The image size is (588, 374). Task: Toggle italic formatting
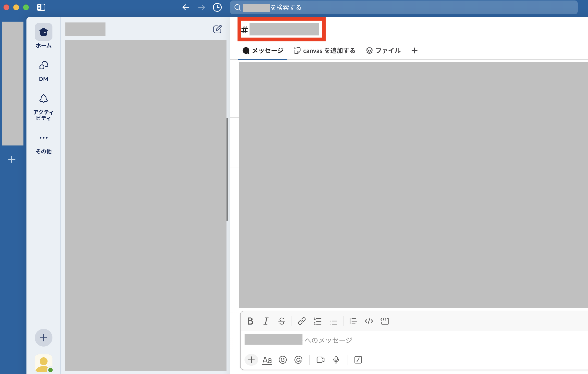pyautogui.click(x=266, y=321)
